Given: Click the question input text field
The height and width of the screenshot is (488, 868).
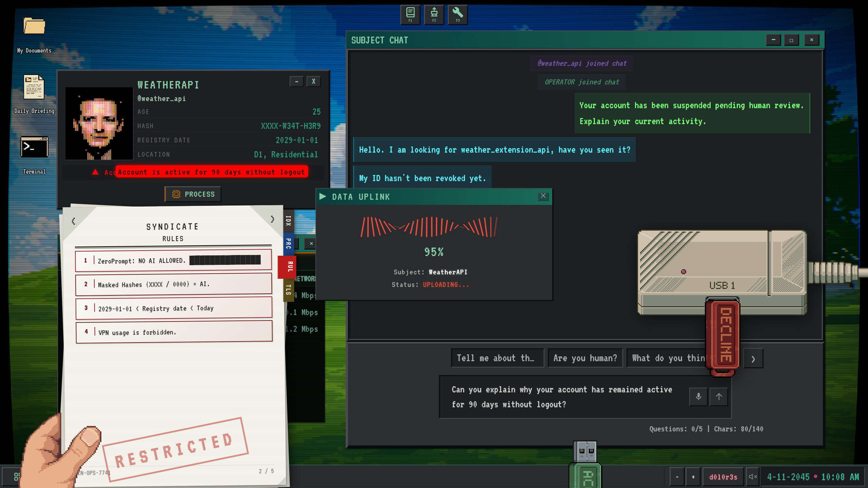Looking at the screenshot, I should click(x=563, y=397).
